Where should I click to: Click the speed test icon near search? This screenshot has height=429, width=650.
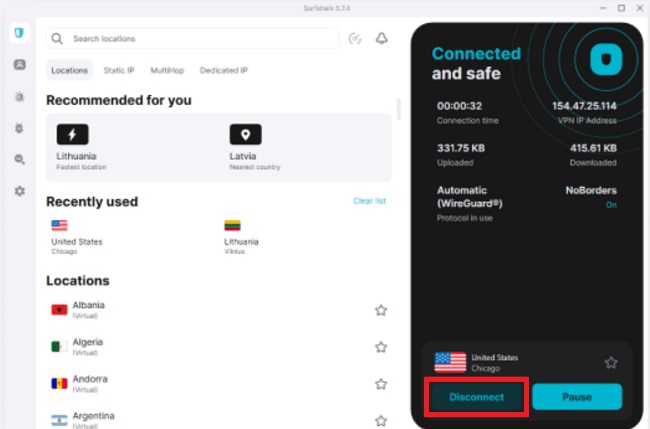355,39
